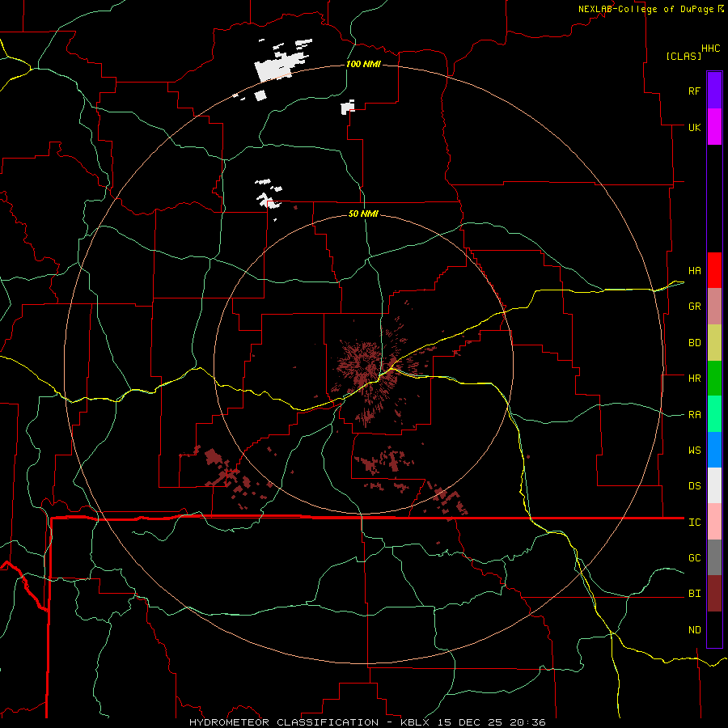Screen dimensions: 728x728
Task: Click the BI brown legend color swatch
Action: 714,594
